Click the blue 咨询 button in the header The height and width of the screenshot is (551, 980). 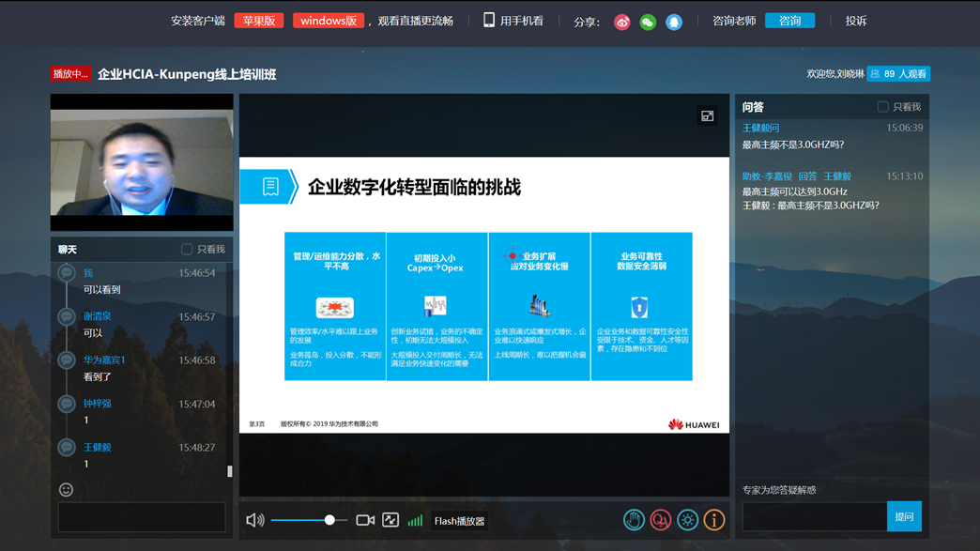coord(789,20)
